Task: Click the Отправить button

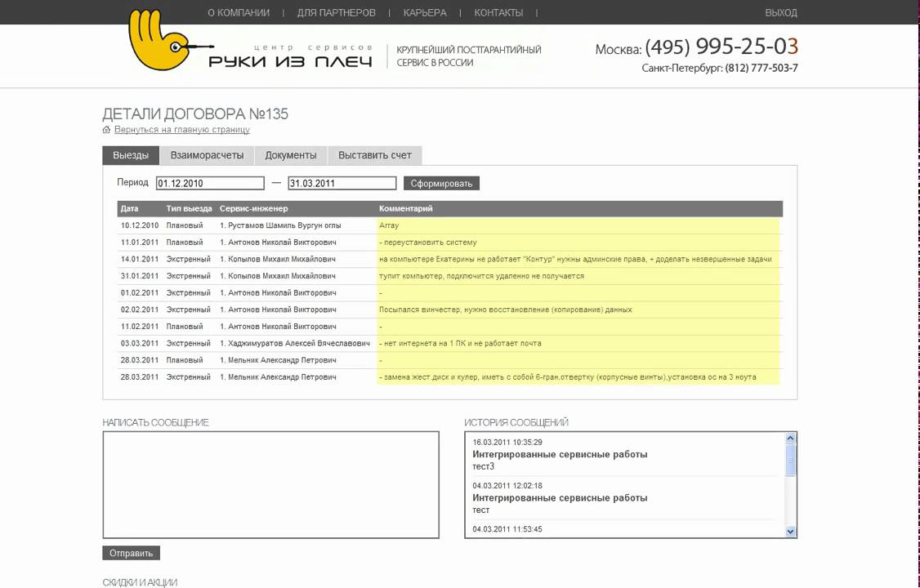Action: point(131,553)
